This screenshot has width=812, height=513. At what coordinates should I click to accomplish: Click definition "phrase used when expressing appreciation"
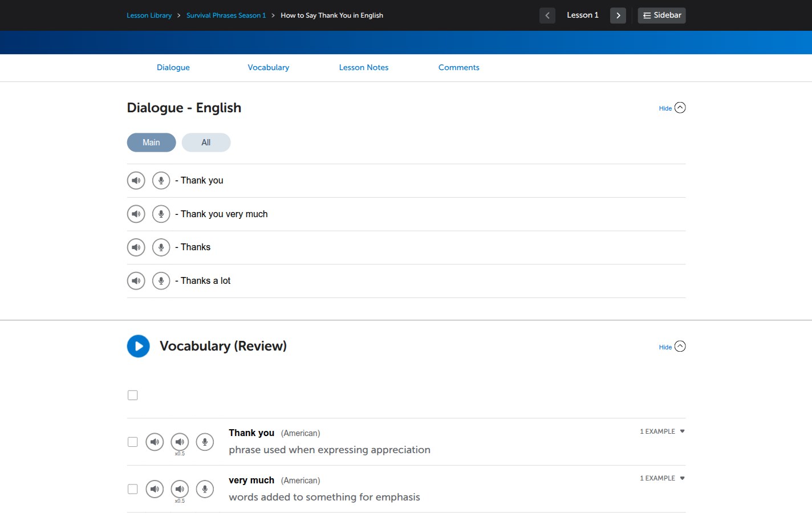[x=330, y=450]
